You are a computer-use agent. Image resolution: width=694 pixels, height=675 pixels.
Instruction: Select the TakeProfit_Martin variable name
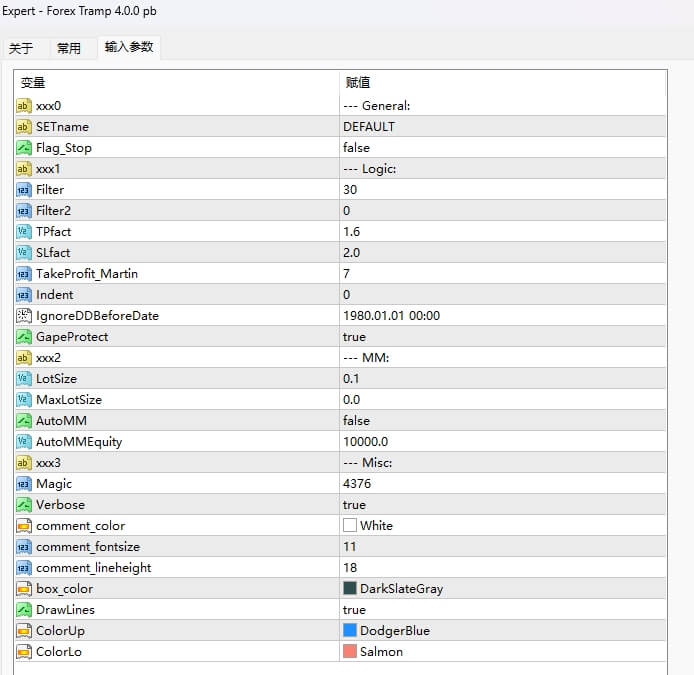click(87, 274)
